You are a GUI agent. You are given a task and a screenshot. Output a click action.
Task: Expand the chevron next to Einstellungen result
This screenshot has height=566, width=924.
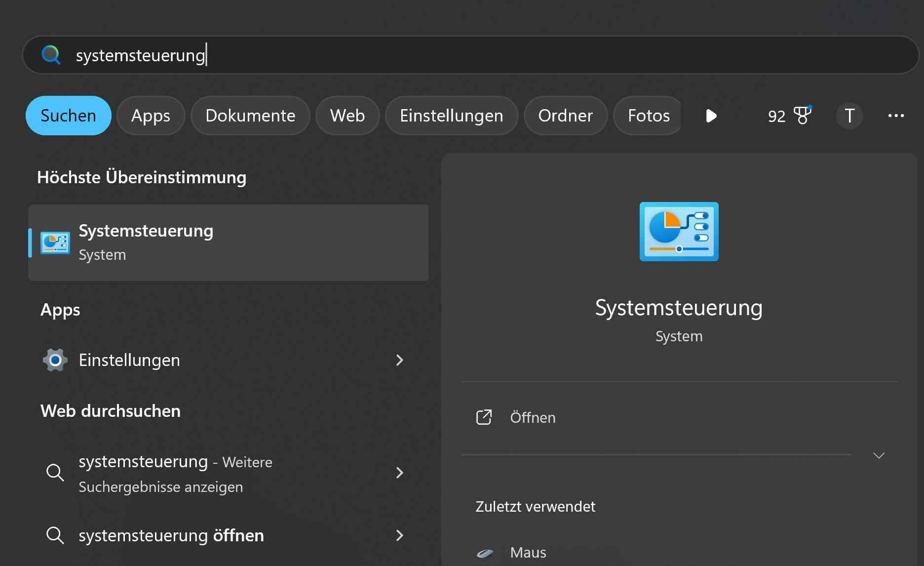pos(399,360)
